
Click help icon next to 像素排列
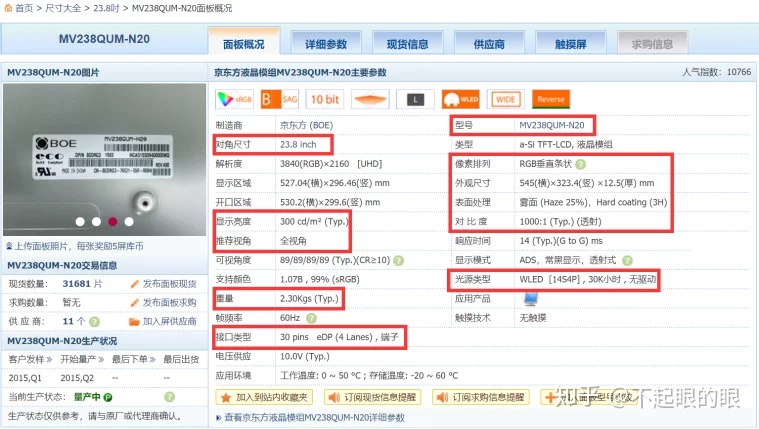coord(580,164)
